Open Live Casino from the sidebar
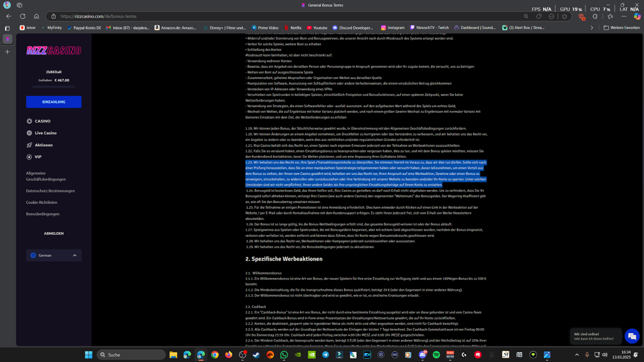Image resolution: width=644 pixels, height=362 pixels. [46, 133]
